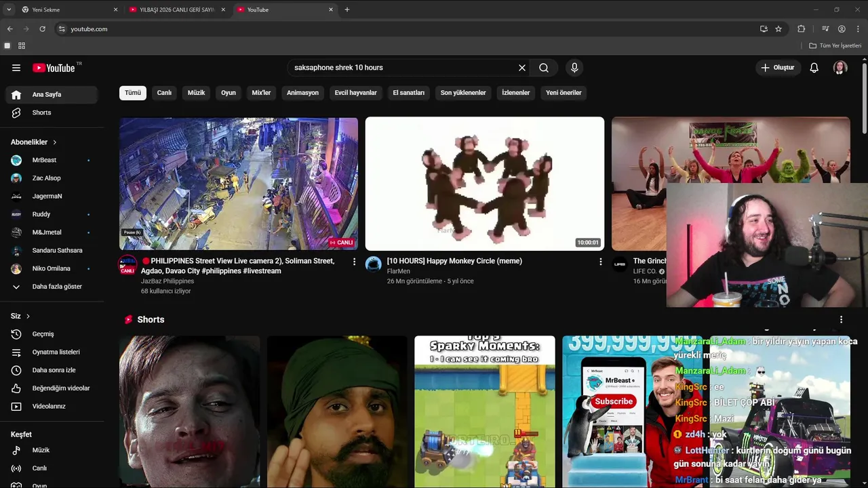The height and width of the screenshot is (488, 868).
Task: Open the Sparky Moments Shorts thumbnail
Action: [x=485, y=411]
